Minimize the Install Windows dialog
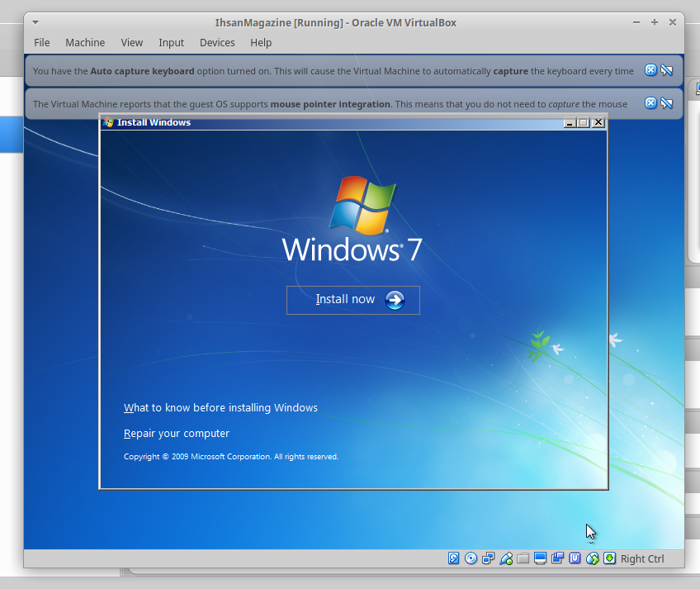This screenshot has height=589, width=700. pyautogui.click(x=569, y=122)
